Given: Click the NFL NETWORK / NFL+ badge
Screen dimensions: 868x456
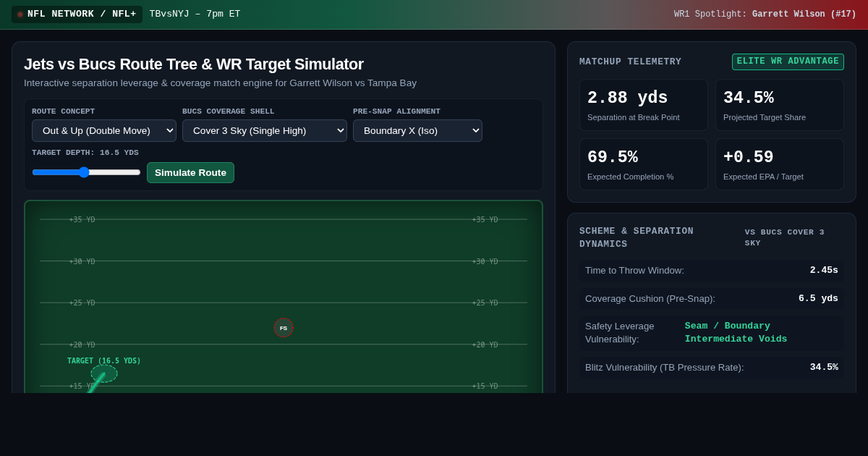Looking at the screenshot, I should pyautogui.click(x=77, y=14).
